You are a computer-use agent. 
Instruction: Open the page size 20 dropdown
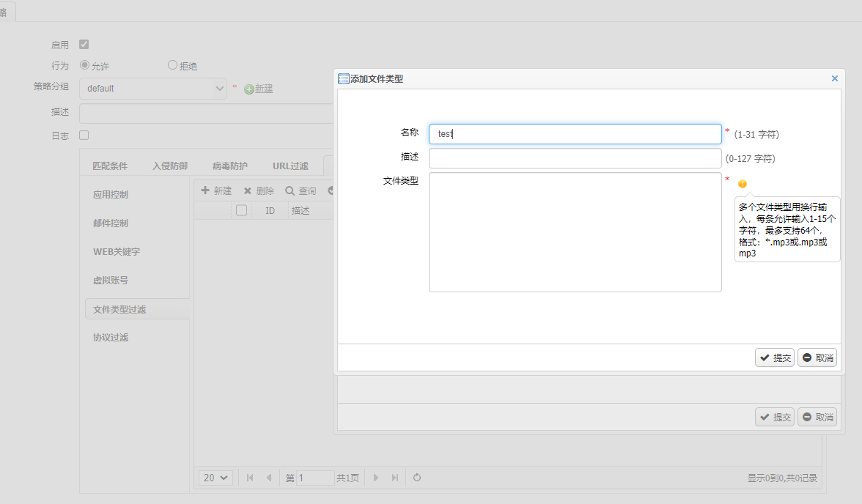coord(215,478)
